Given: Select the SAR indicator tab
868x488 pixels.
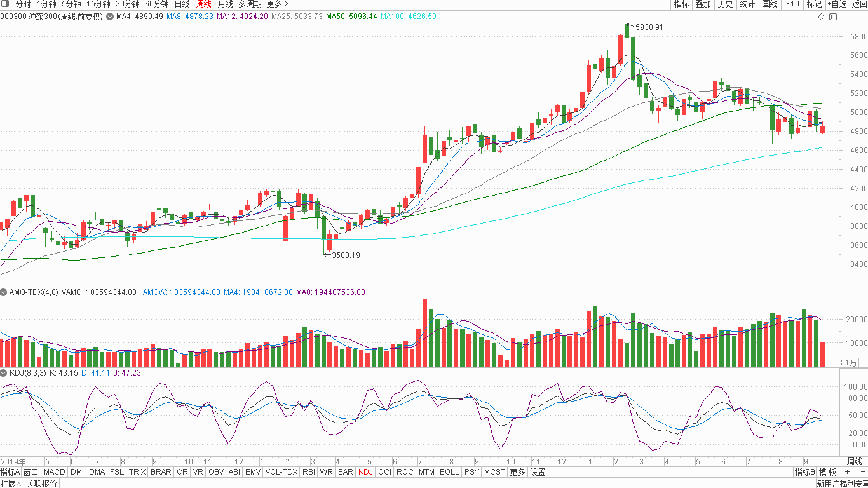Looking at the screenshot, I should coord(346,472).
